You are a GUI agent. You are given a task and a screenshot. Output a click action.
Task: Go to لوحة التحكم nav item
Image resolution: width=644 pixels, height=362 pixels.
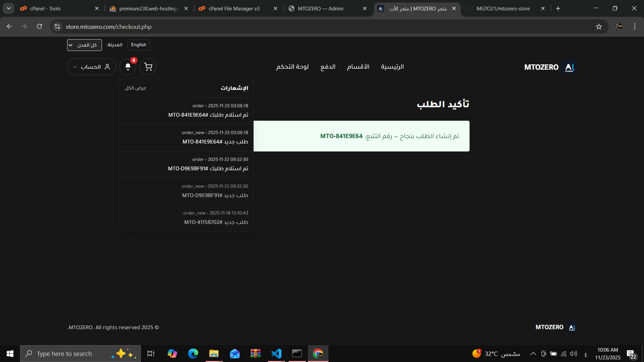pos(292,67)
